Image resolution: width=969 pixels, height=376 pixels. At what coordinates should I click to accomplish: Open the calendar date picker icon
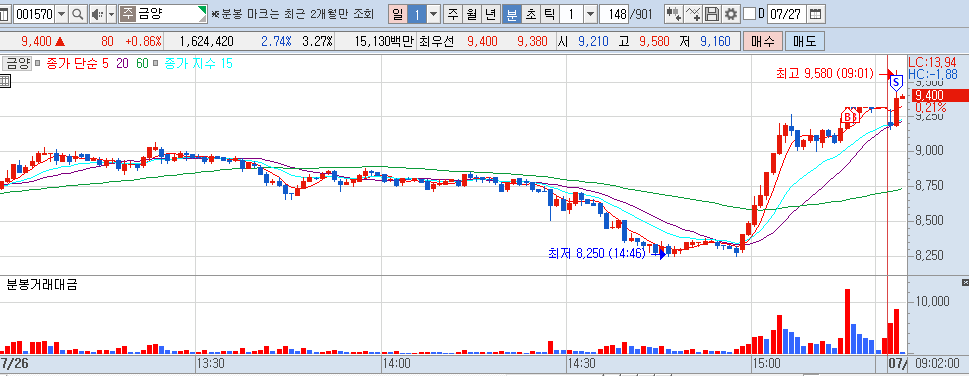click(x=816, y=14)
